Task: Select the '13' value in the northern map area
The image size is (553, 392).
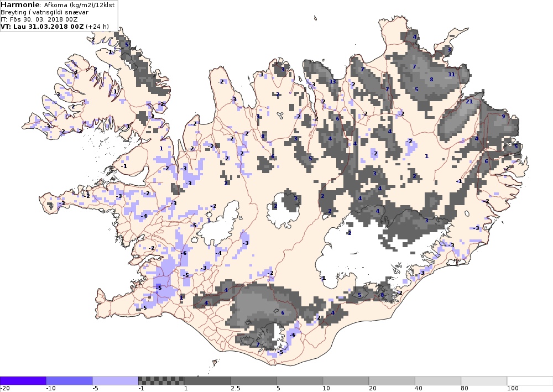Action: pos(332,82)
